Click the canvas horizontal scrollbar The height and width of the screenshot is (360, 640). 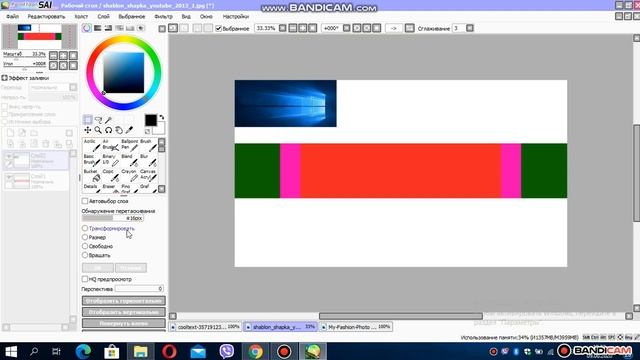(400, 316)
